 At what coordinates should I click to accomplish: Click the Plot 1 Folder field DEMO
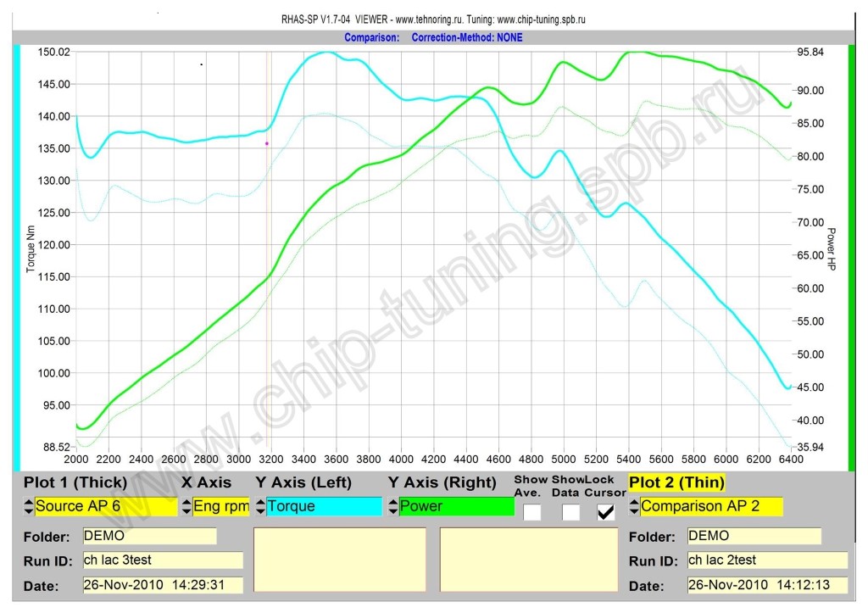(x=149, y=537)
